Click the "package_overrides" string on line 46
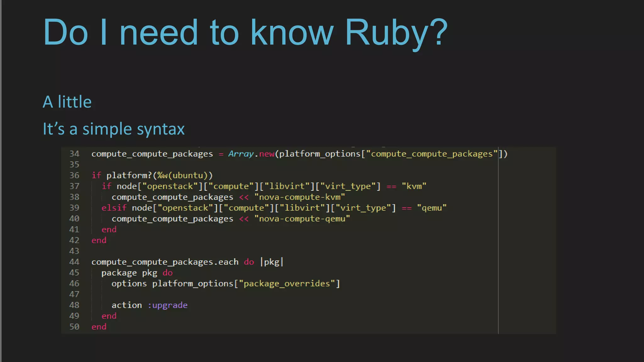 pos(287,283)
